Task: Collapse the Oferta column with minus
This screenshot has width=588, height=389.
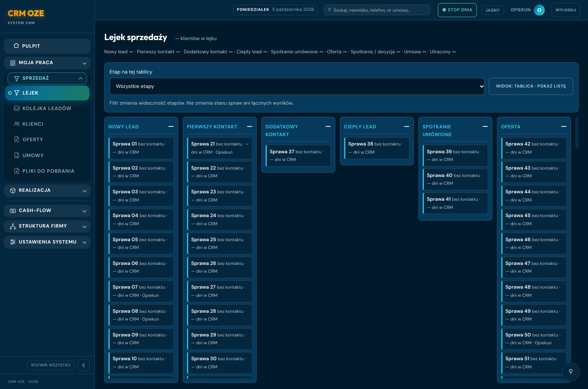Action: click(x=563, y=127)
